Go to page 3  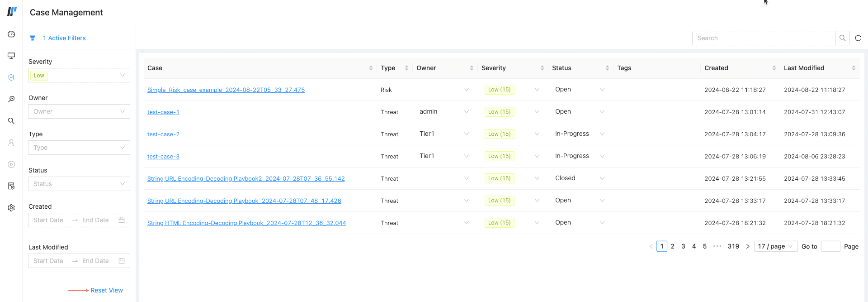click(x=683, y=246)
